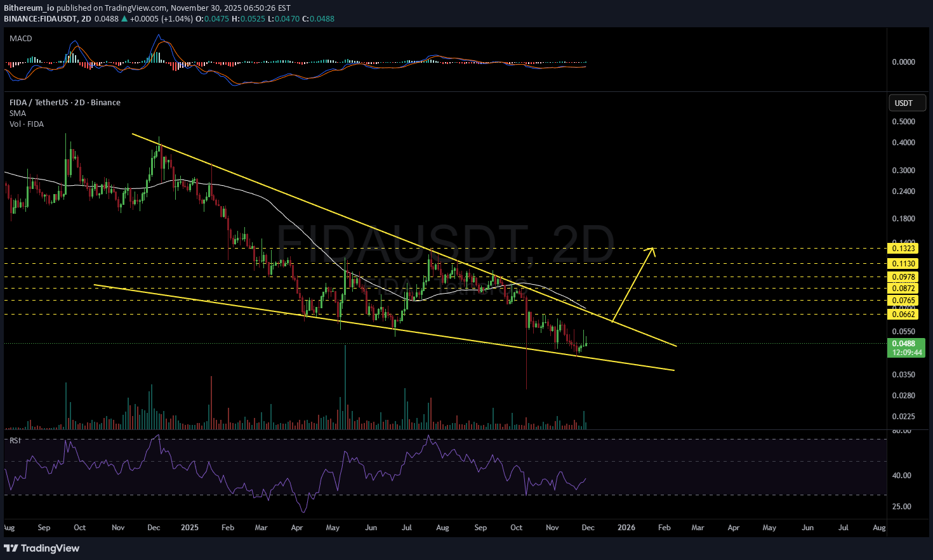Select the SMA indicator label
Image resolution: width=933 pixels, height=560 pixels.
pyautogui.click(x=18, y=114)
